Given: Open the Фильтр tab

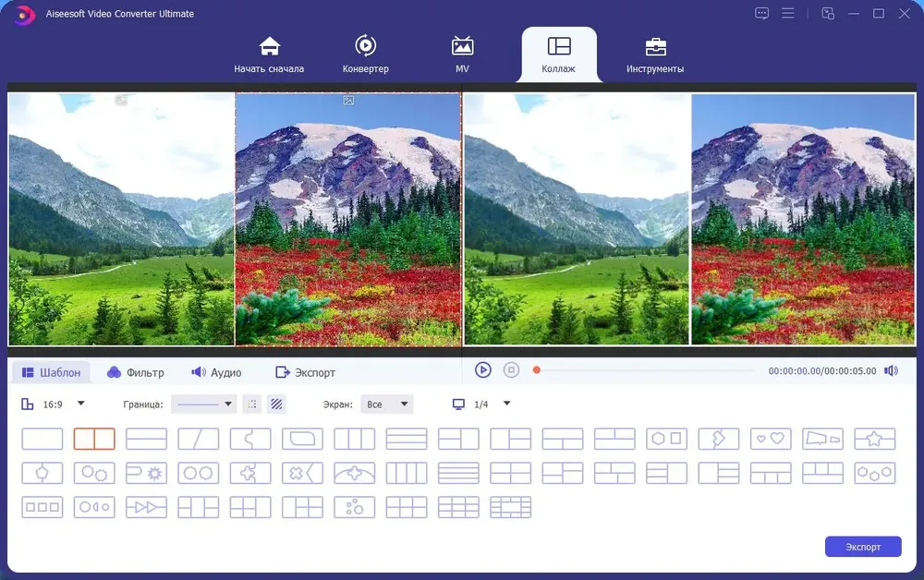Looking at the screenshot, I should [136, 372].
